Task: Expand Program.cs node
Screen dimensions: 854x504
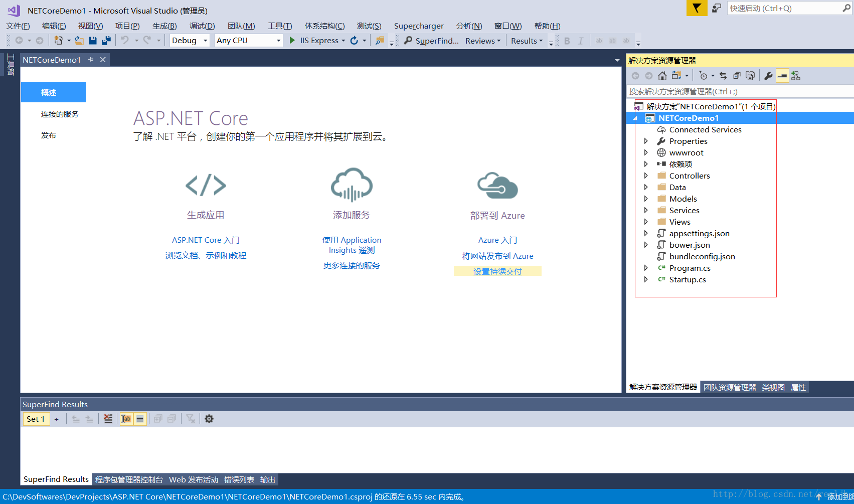Action: point(646,268)
